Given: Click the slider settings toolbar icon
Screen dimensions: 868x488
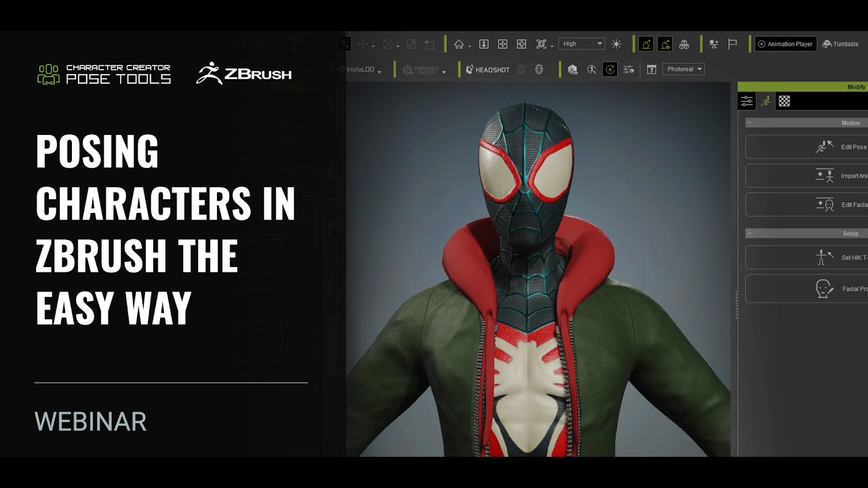Looking at the screenshot, I should coord(629,69).
